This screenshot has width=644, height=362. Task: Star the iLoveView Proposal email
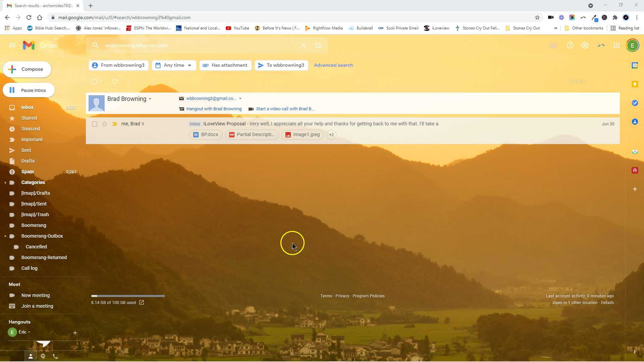click(x=105, y=124)
